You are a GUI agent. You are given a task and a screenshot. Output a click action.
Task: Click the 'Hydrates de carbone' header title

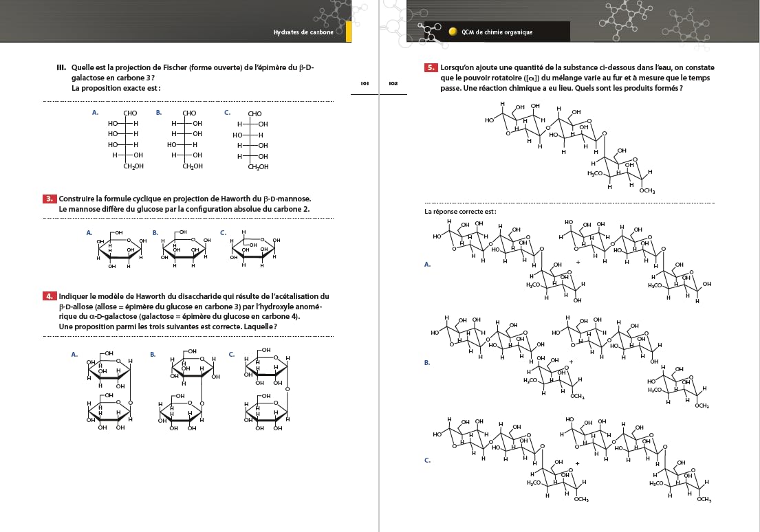[303, 32]
